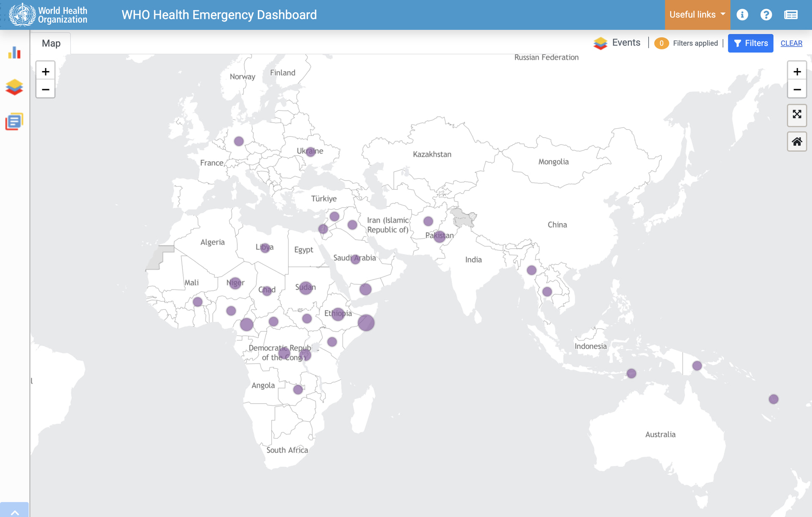Click the large marker on Somalia coast

(366, 323)
